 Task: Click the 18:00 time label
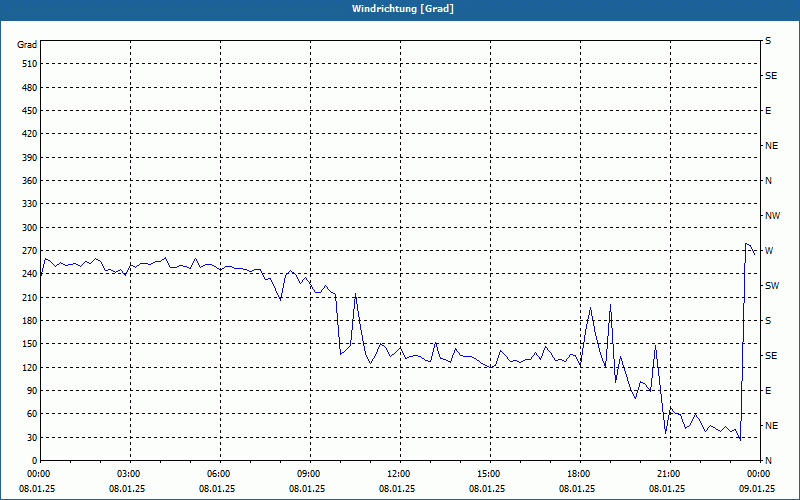580,474
